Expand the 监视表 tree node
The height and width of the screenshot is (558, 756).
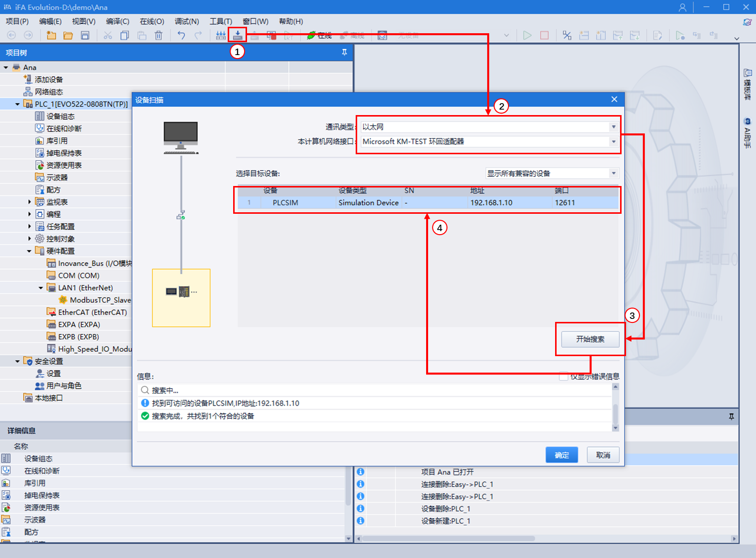[29, 202]
